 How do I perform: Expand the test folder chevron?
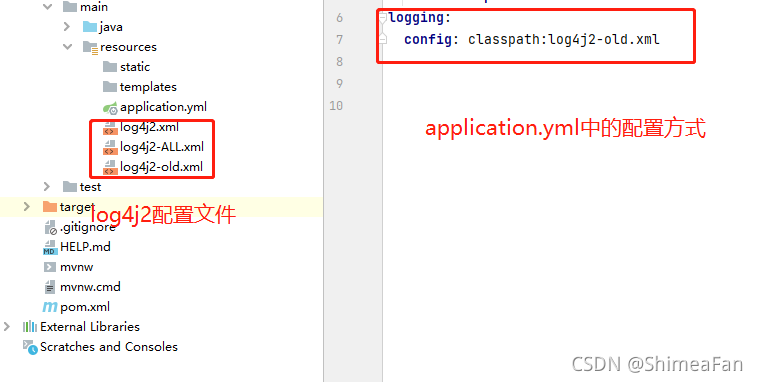tap(46, 187)
